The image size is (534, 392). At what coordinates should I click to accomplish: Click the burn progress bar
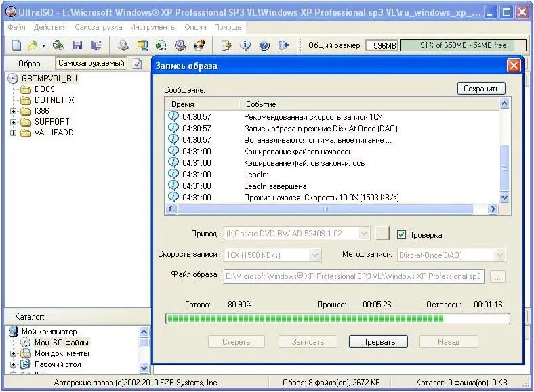pyautogui.click(x=337, y=319)
